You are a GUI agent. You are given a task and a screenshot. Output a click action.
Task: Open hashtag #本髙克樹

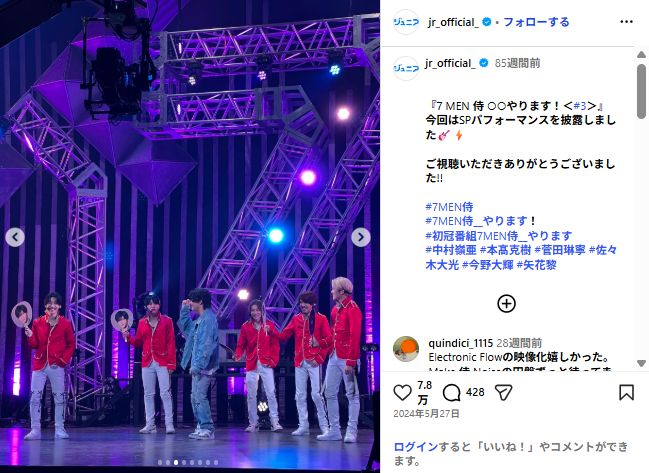[x=505, y=250]
